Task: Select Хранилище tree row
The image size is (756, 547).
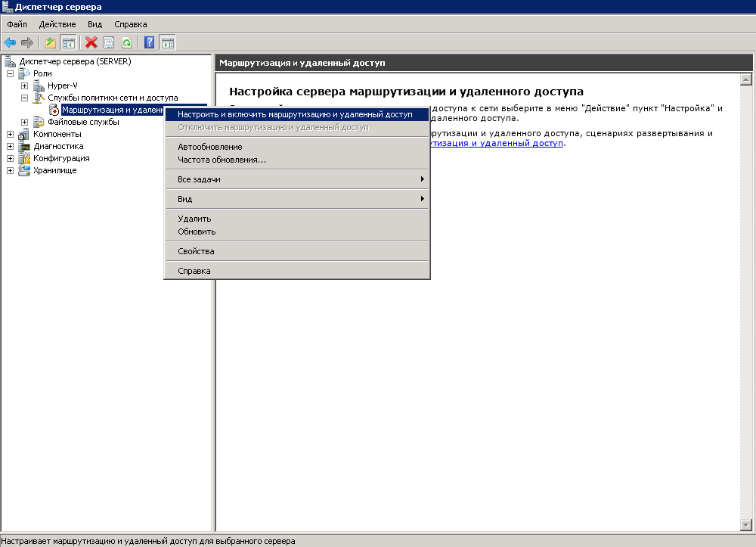Action: (x=55, y=170)
